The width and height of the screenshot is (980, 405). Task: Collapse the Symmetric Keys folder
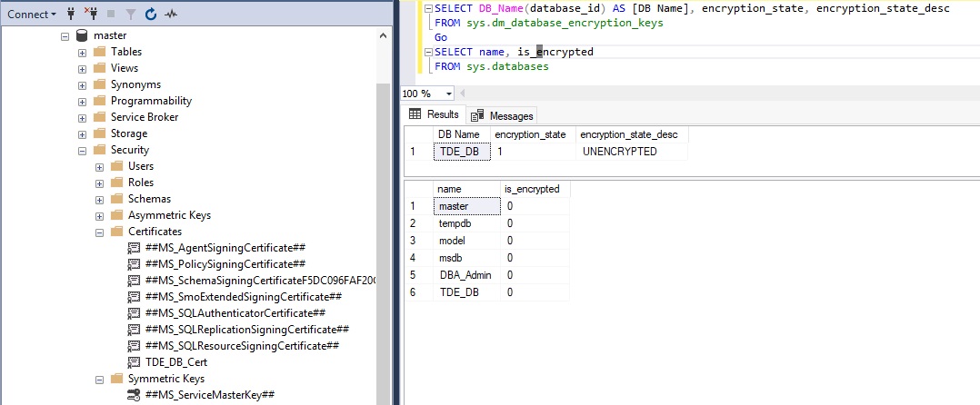(x=99, y=380)
